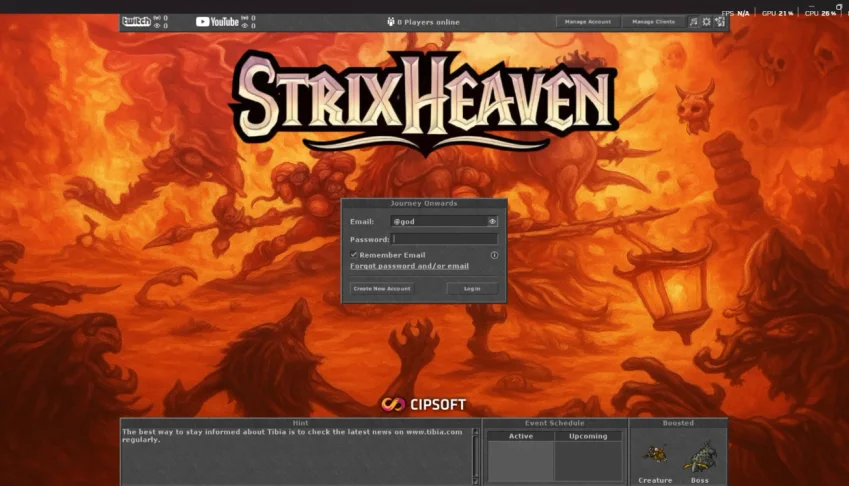The height and width of the screenshot is (486, 849).
Task: Select the boosted Boss sprite
Action: 702,456
